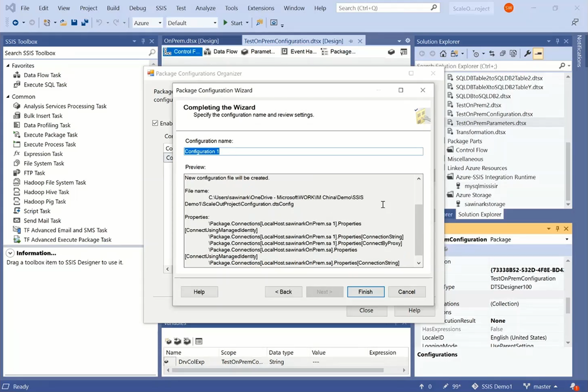Select TestOnPremParameters.dtsx in Solution Explorer

point(490,123)
